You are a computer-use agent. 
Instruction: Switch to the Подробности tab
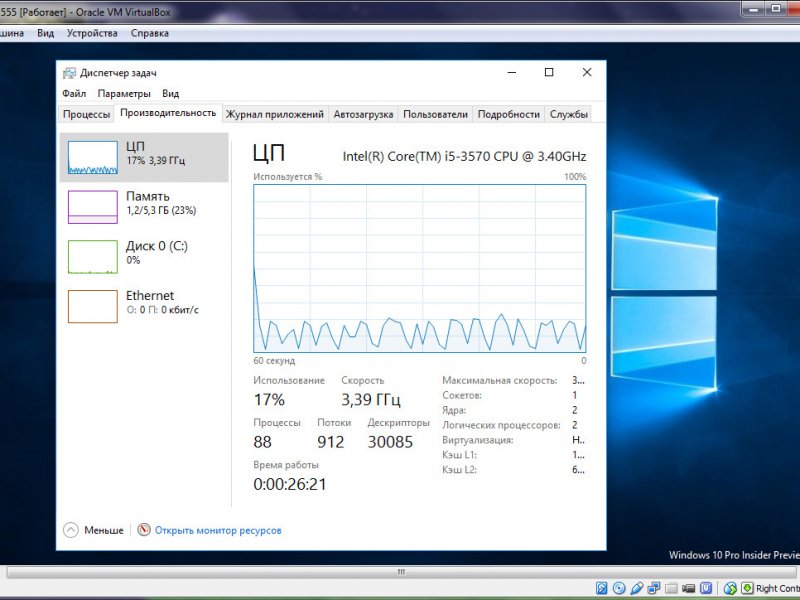(x=508, y=114)
